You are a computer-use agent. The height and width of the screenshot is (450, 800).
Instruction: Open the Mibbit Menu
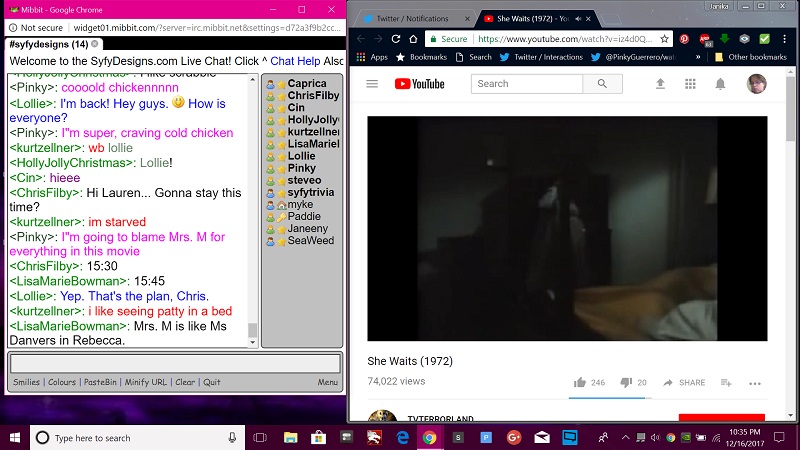328,382
